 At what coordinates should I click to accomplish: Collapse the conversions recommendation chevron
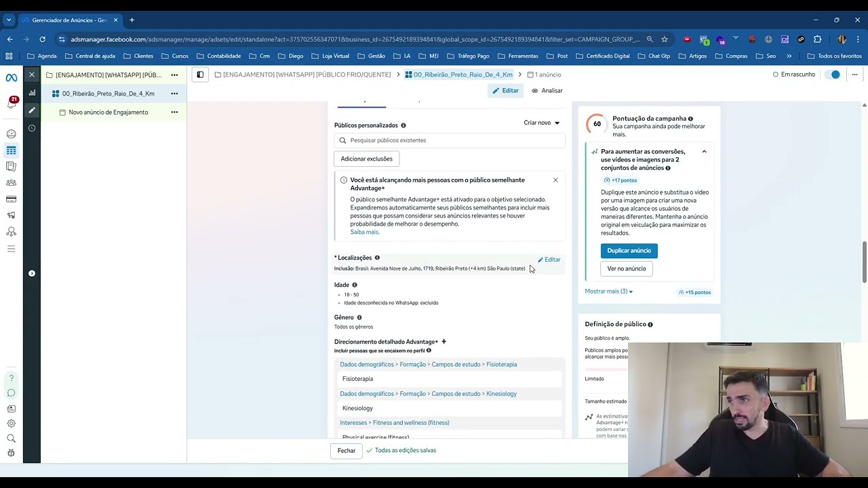[704, 152]
